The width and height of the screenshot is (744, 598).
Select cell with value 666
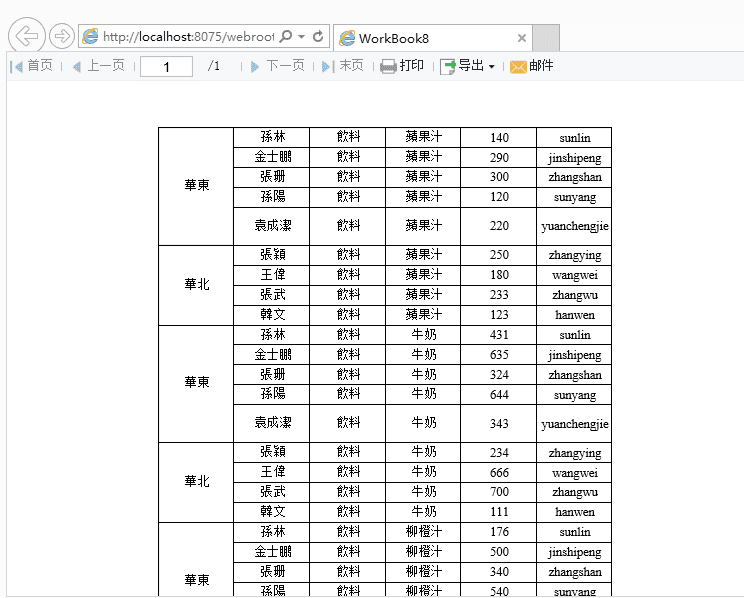(x=499, y=473)
